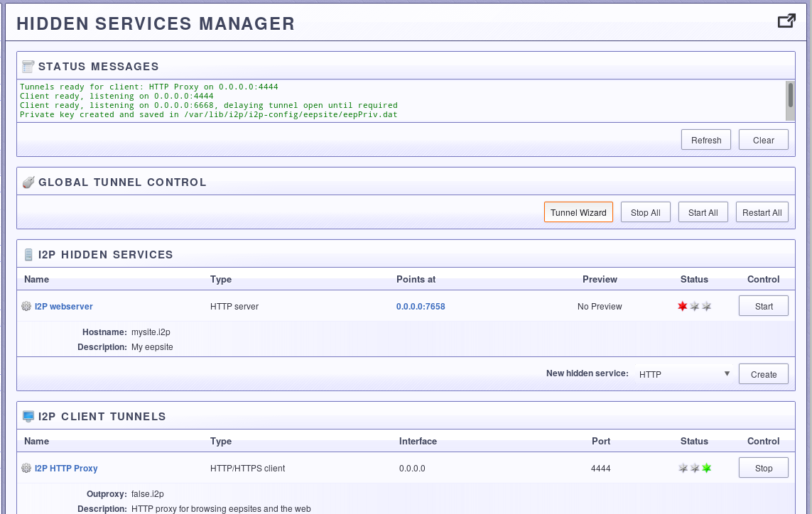Clear the status messages log
Screen dimensions: 812x514
pyautogui.click(x=763, y=141)
